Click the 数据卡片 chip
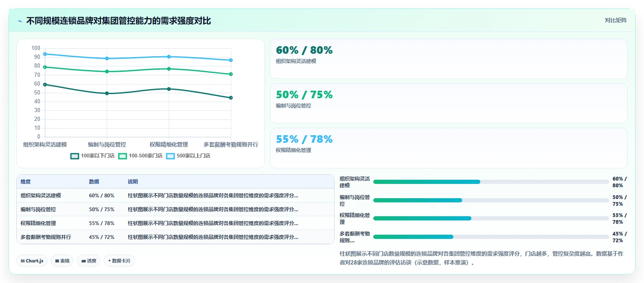This screenshot has width=644, height=283. pos(119,261)
